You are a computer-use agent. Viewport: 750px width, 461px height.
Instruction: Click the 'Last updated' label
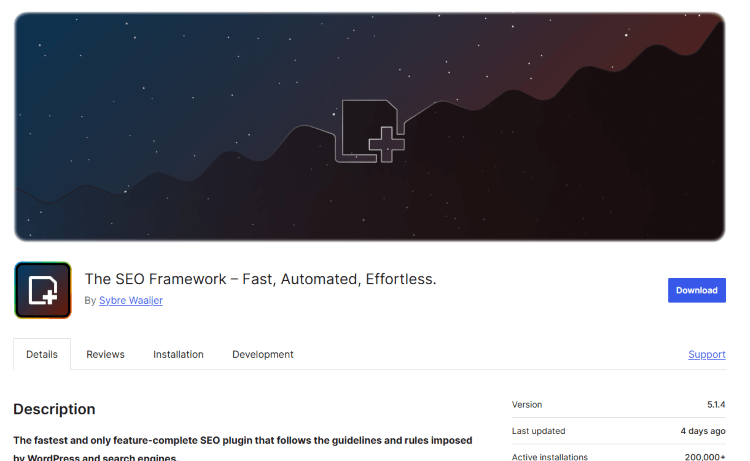(x=539, y=431)
